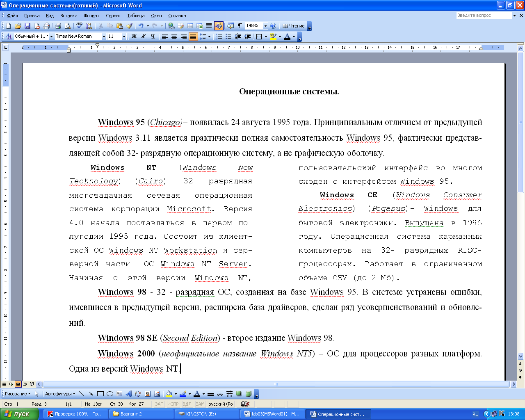
Task: Apply fill color from the Drawing toolbar
Action: (x=169, y=394)
